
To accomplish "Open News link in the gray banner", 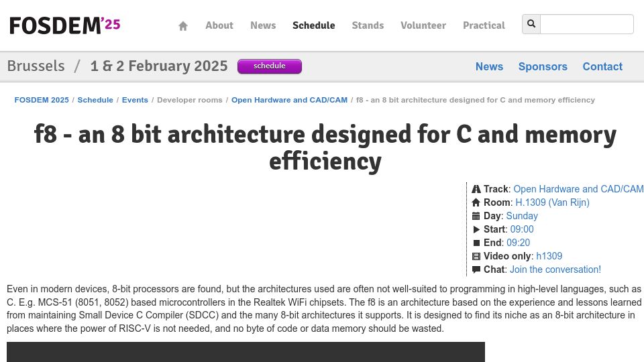I will click(489, 66).
